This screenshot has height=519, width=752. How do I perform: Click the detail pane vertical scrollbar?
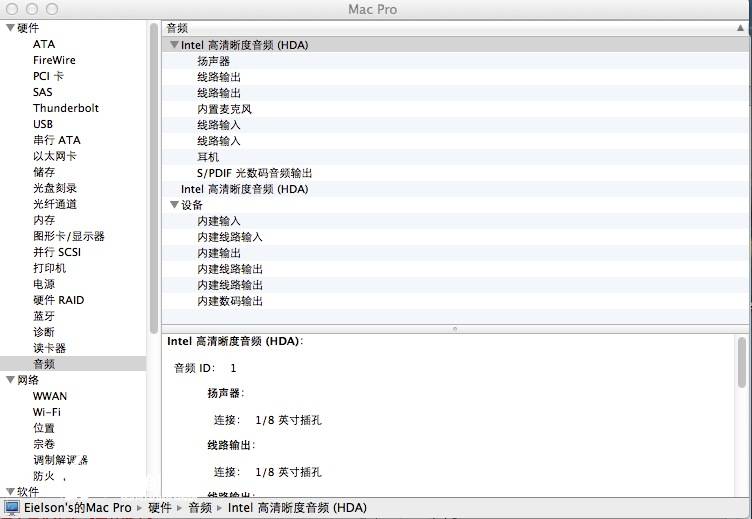[x=742, y=363]
